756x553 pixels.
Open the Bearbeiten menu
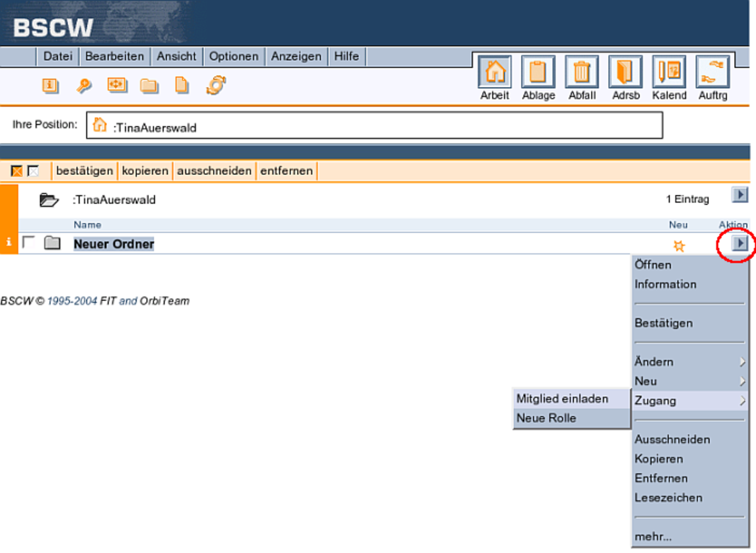114,56
